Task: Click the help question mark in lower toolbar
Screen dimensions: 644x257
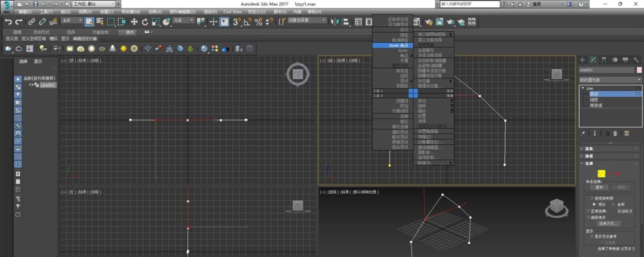Action: 249,48
